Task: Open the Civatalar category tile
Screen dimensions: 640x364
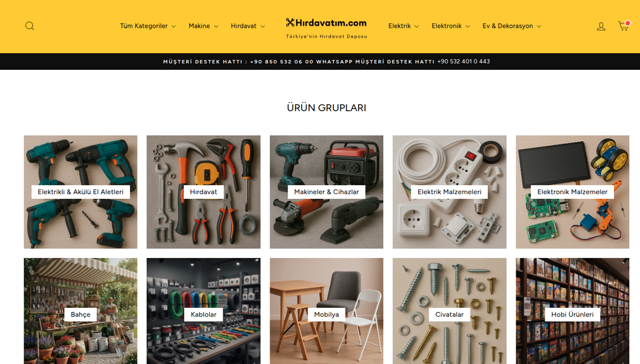Action: pyautogui.click(x=449, y=311)
